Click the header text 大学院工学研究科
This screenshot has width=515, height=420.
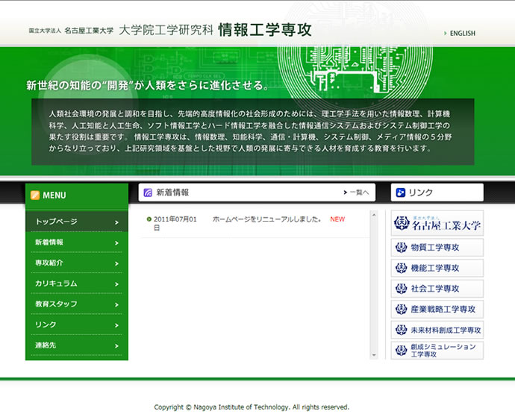click(166, 30)
